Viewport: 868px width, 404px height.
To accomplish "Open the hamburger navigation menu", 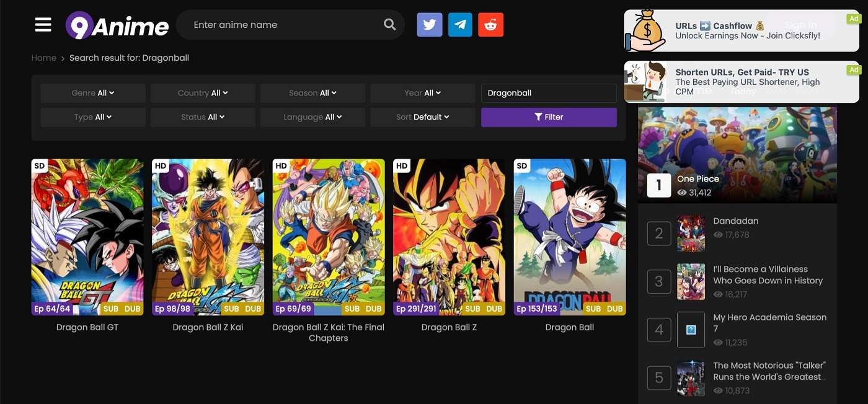I will (x=43, y=24).
